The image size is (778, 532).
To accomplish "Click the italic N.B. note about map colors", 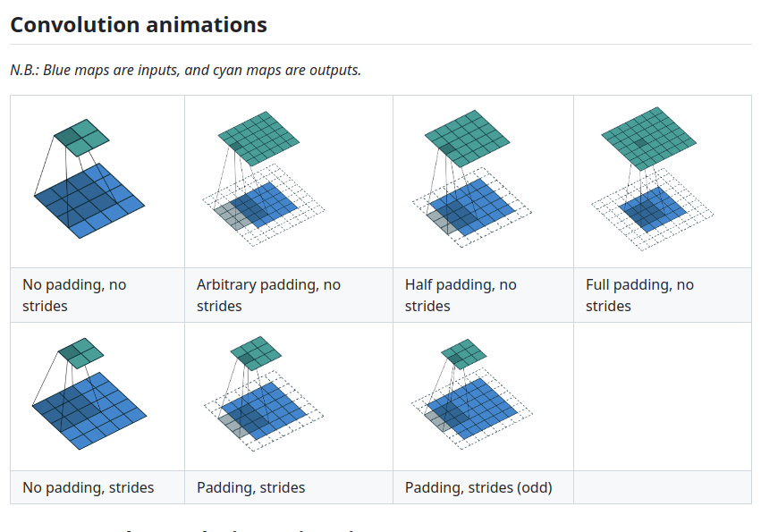I will [x=186, y=70].
